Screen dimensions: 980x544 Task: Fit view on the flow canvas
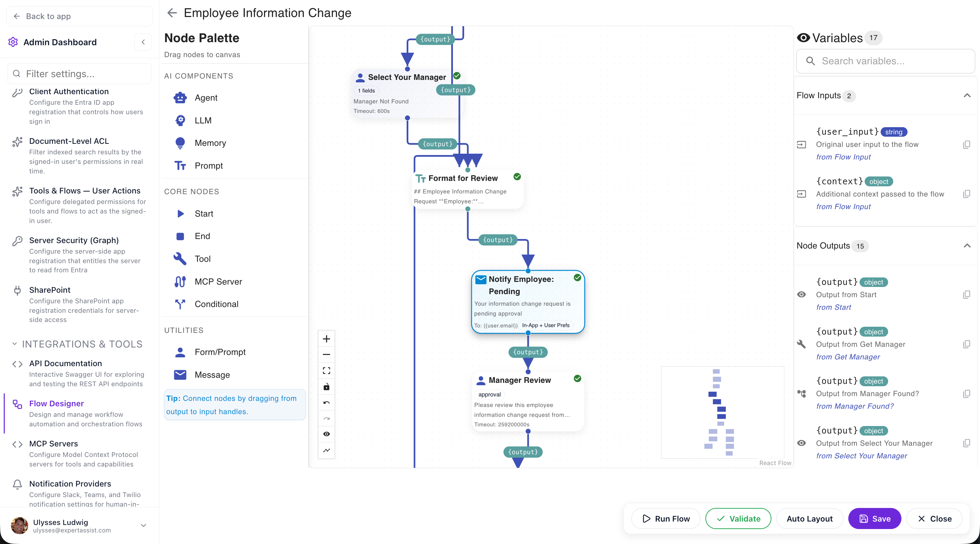tap(326, 371)
